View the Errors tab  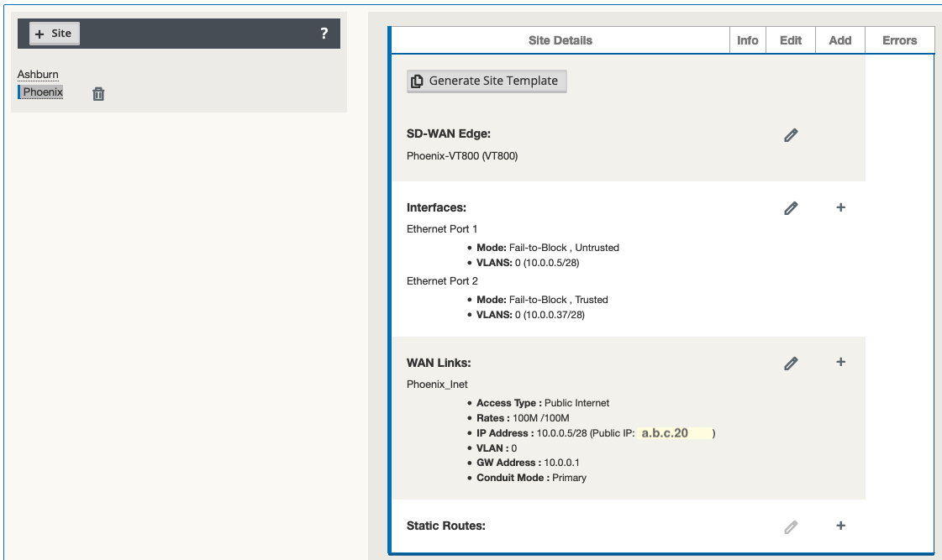(x=899, y=40)
